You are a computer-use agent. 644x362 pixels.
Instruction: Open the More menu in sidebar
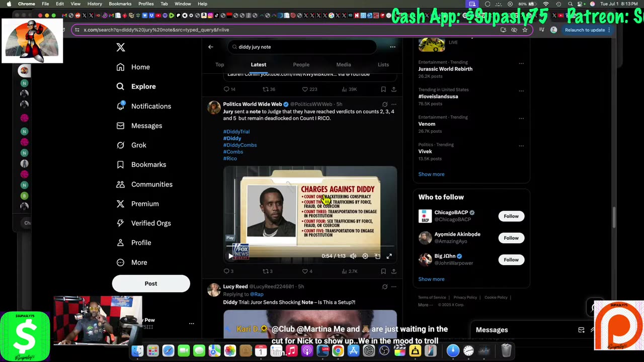tap(132, 262)
